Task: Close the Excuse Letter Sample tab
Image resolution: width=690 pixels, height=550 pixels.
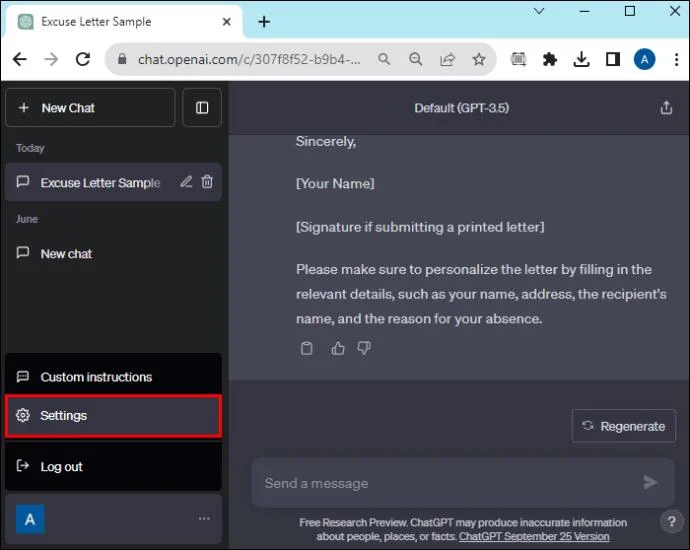Action: pos(227,22)
